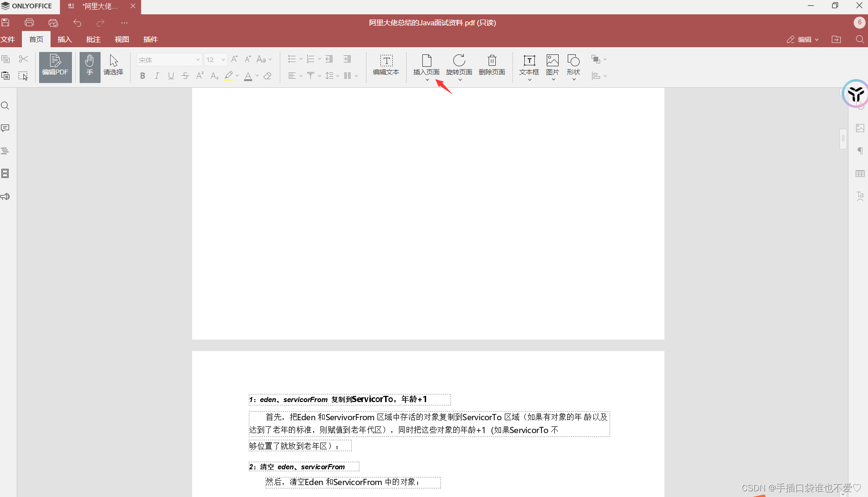Click the Decrease indent icon

pyautogui.click(x=329, y=59)
